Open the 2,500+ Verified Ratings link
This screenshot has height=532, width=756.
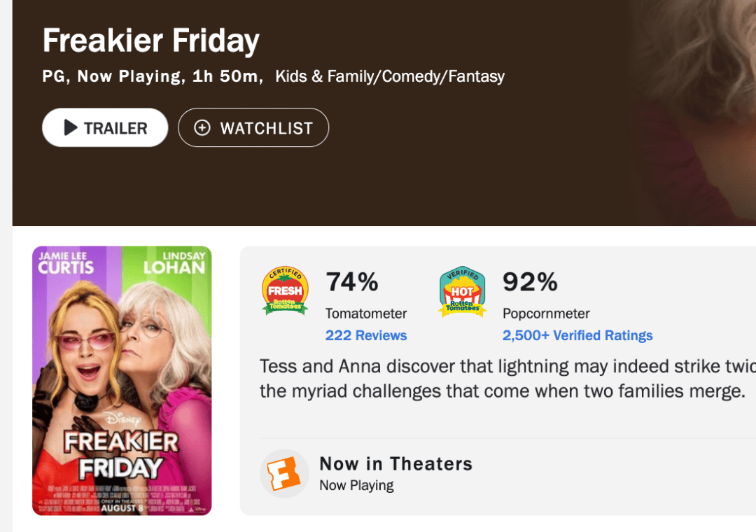pyautogui.click(x=577, y=335)
